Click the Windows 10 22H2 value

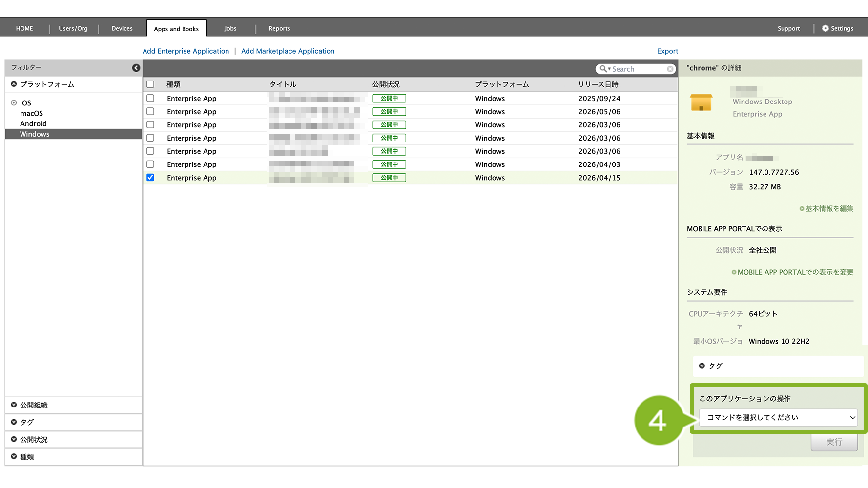click(x=779, y=341)
